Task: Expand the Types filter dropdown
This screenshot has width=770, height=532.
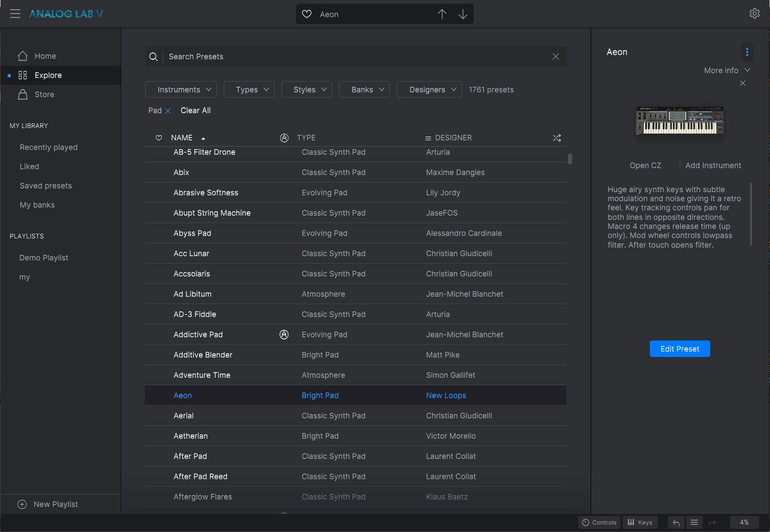Action: tap(249, 90)
